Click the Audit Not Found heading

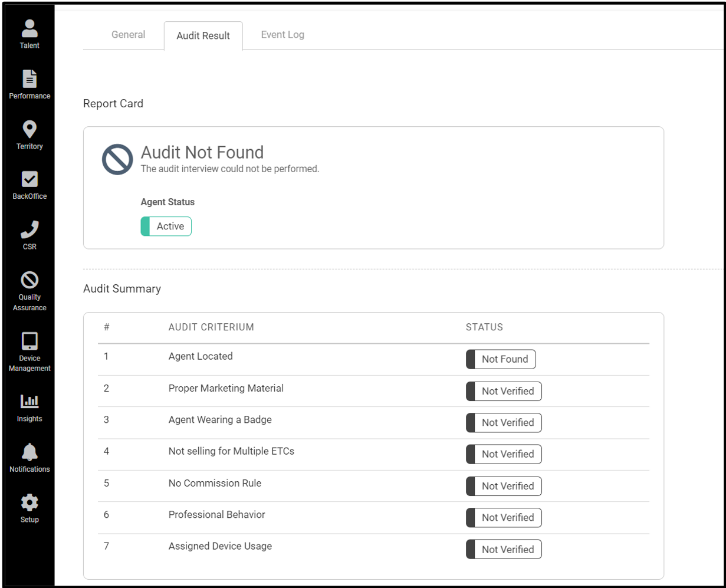202,152
